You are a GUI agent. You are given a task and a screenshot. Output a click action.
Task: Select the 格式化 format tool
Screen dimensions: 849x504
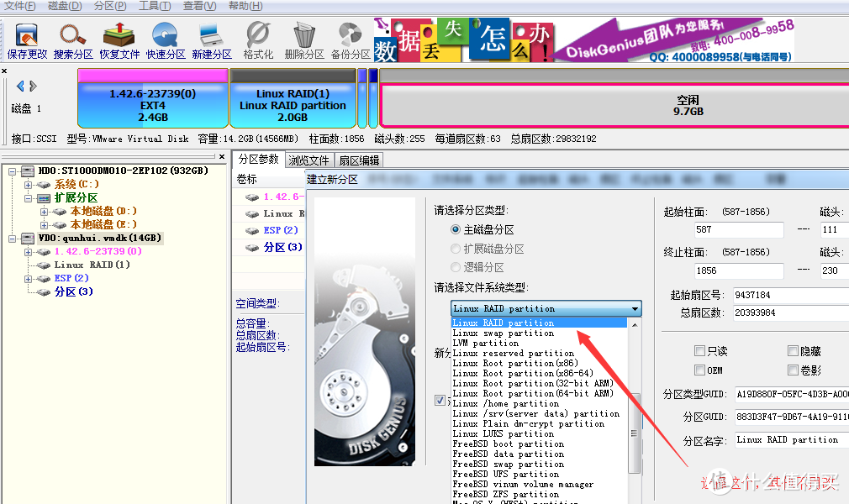tap(258, 36)
